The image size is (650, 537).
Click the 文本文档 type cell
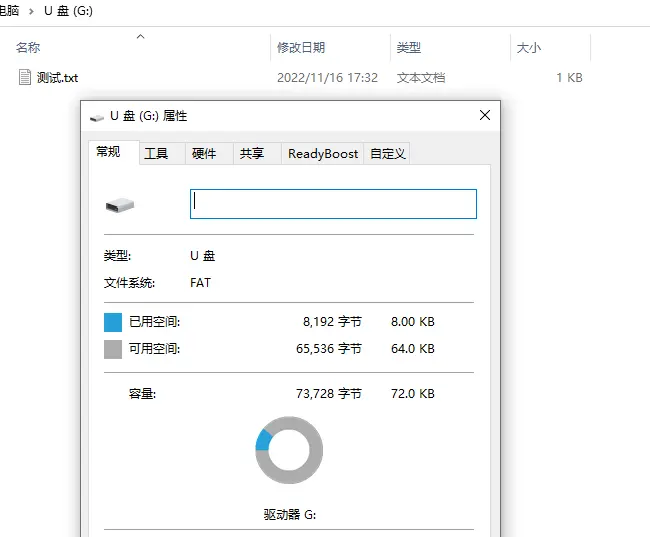click(421, 78)
